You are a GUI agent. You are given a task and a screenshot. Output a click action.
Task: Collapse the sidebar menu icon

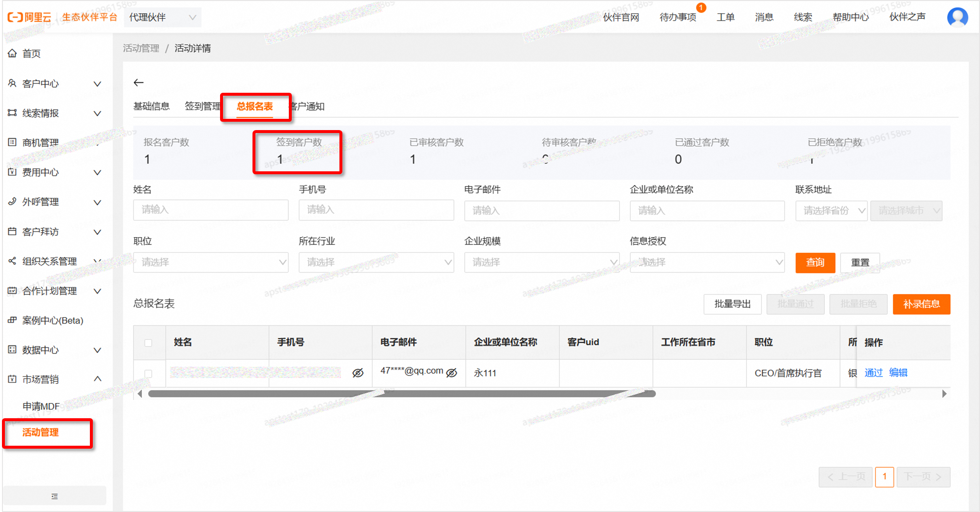coord(55,496)
